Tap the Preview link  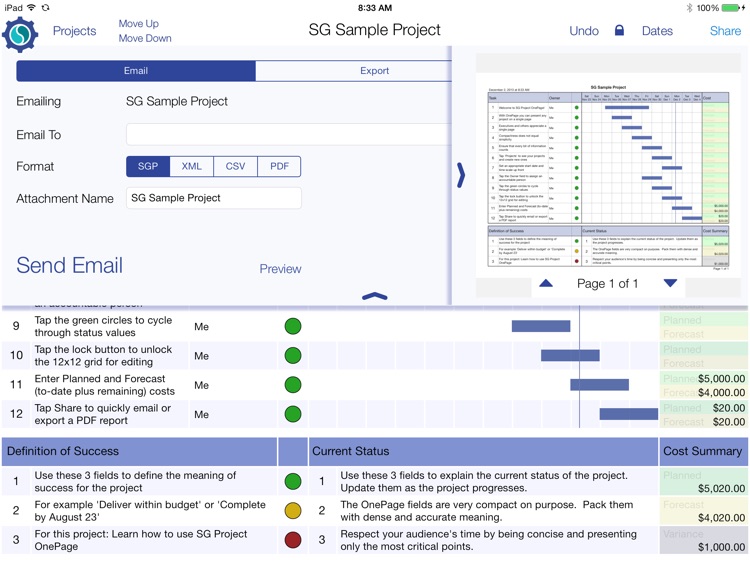pos(280,269)
